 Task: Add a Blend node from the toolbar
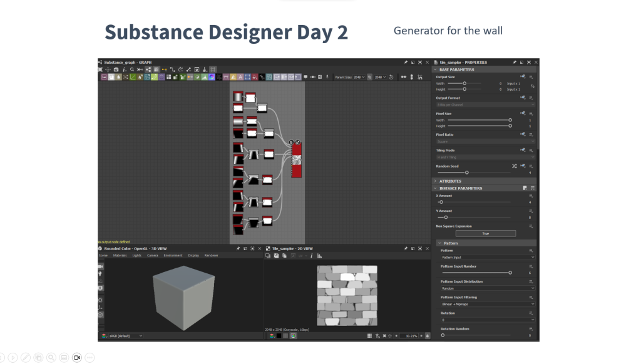[x=111, y=77]
